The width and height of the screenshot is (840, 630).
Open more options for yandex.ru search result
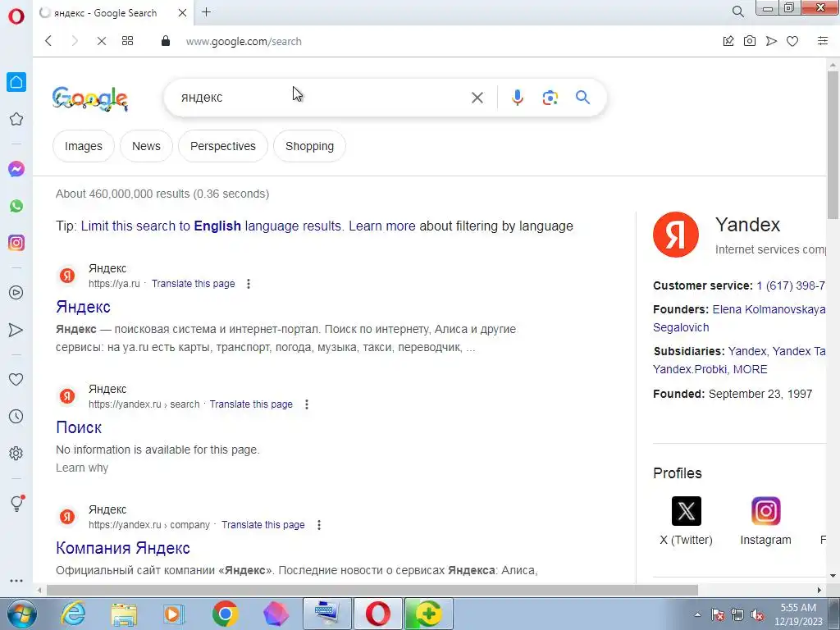307,404
